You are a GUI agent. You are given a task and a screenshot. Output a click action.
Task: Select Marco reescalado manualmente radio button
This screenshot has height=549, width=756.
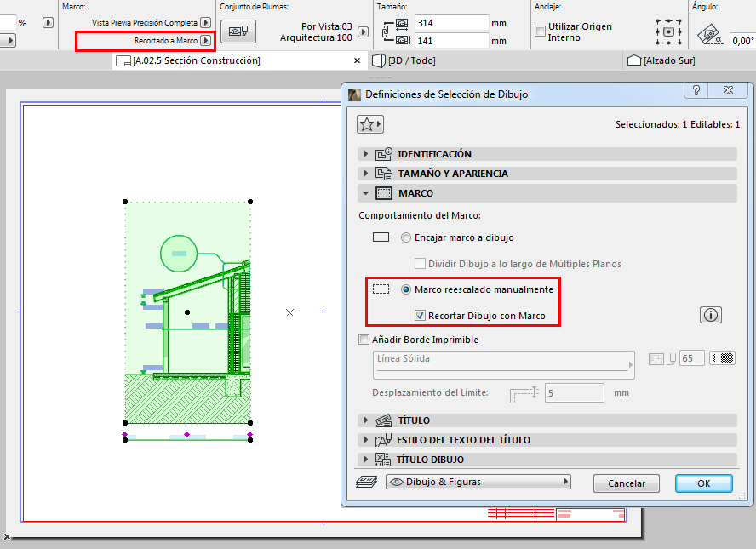pyautogui.click(x=406, y=289)
